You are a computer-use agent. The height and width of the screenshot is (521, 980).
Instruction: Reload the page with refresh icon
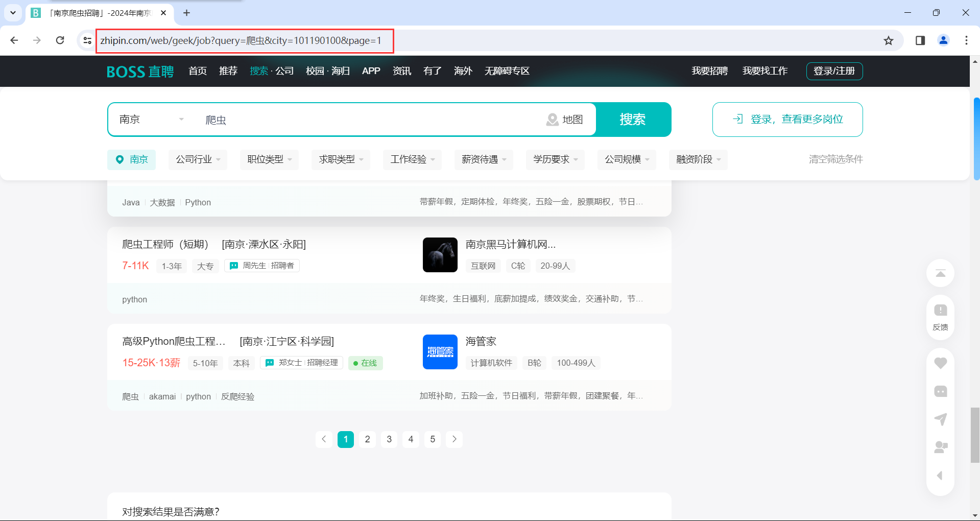click(60, 40)
